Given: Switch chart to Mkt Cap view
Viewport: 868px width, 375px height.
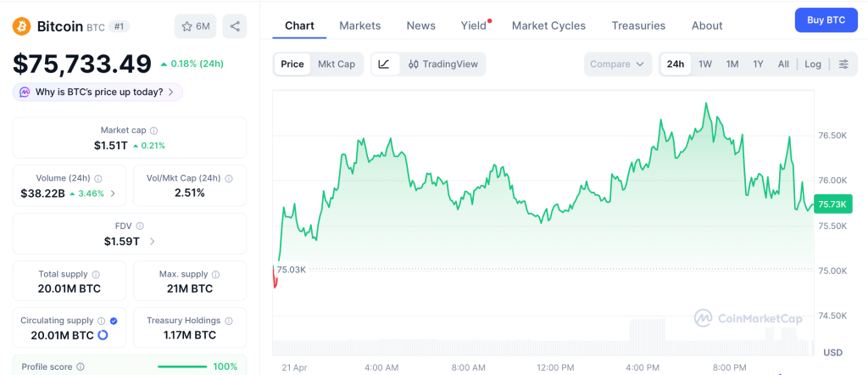Looking at the screenshot, I should [337, 64].
